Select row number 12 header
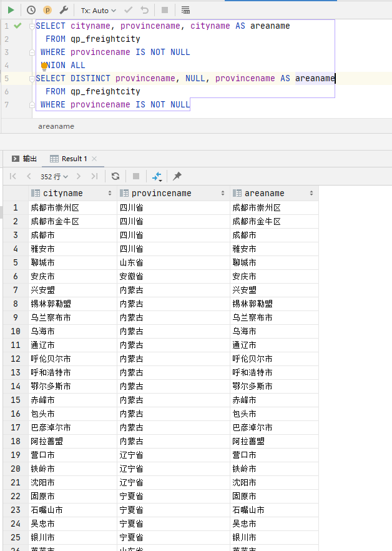The width and height of the screenshot is (392, 551). click(x=16, y=359)
